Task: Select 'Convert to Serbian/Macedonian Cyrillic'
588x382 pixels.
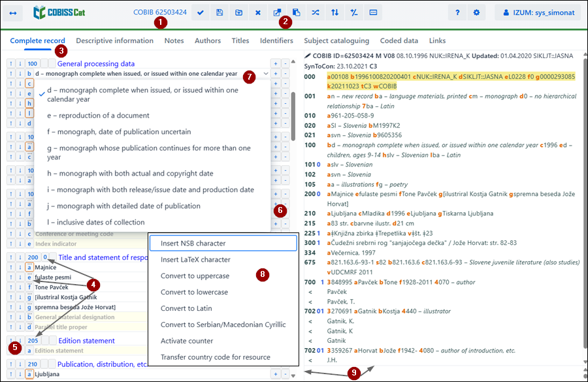Action: click(223, 325)
